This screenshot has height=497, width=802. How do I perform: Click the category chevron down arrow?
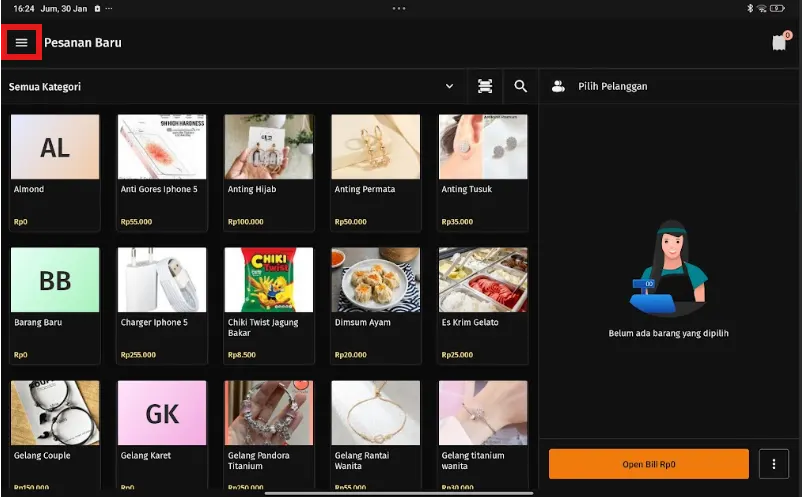(x=449, y=87)
